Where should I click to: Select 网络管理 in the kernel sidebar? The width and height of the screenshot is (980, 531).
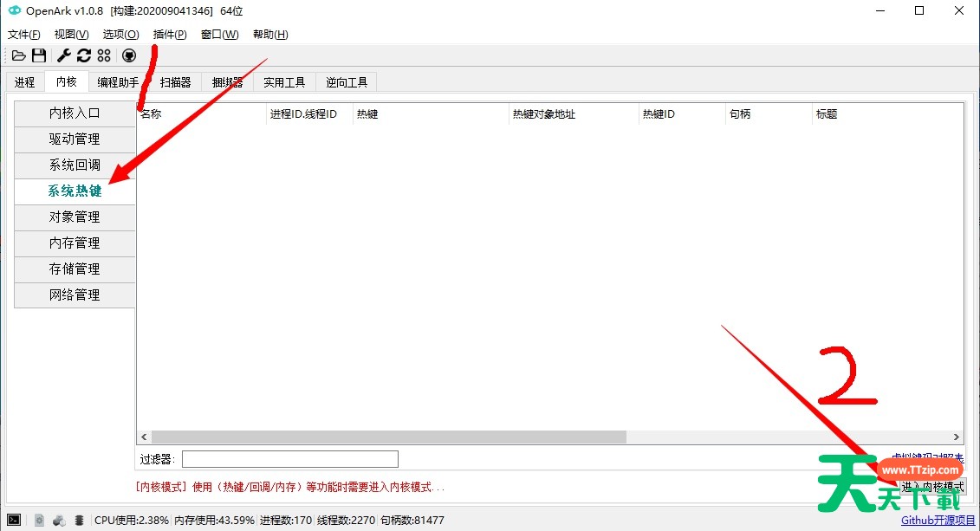coord(75,295)
